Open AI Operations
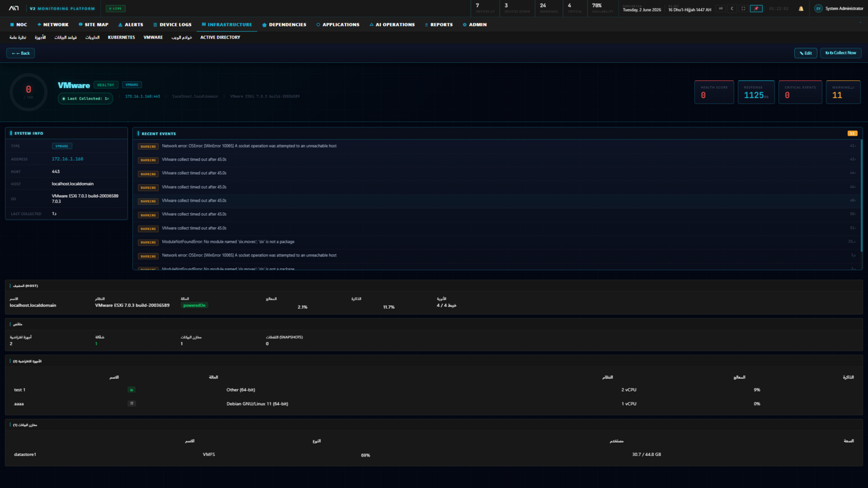 (392, 24)
